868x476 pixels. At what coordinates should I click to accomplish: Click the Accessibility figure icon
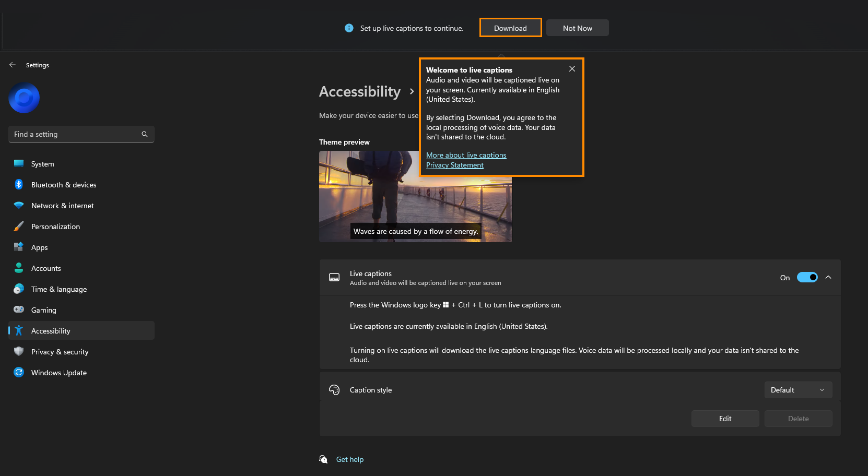click(x=19, y=330)
